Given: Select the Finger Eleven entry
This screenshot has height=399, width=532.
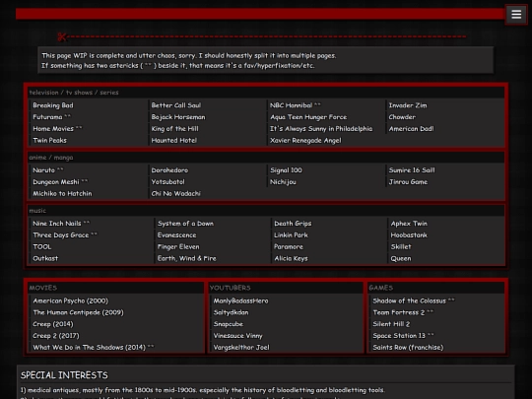Looking at the screenshot, I should tap(178, 246).
